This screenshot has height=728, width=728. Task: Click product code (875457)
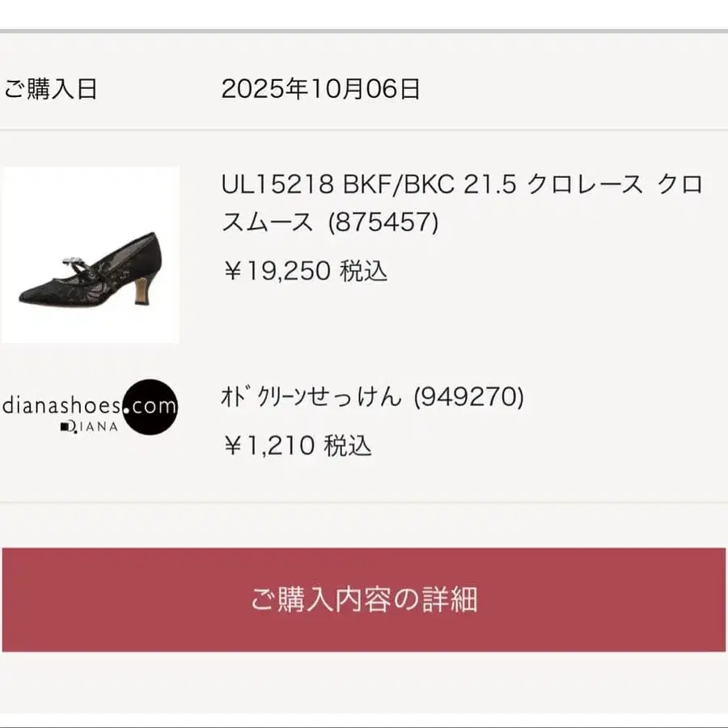click(x=383, y=222)
